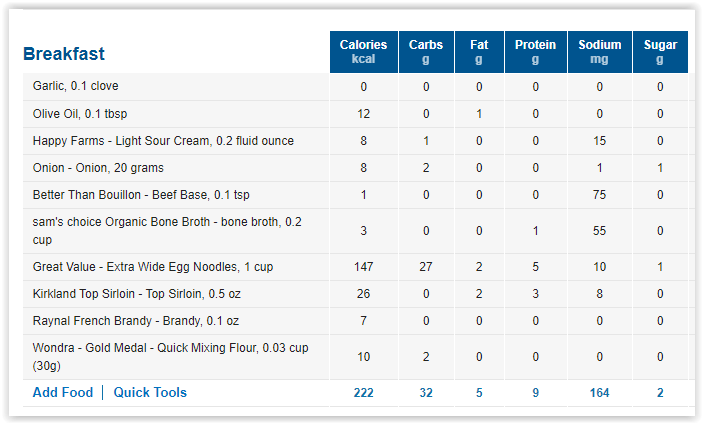Click the Calories kcal column header
The image size is (703, 424).
coord(364,52)
